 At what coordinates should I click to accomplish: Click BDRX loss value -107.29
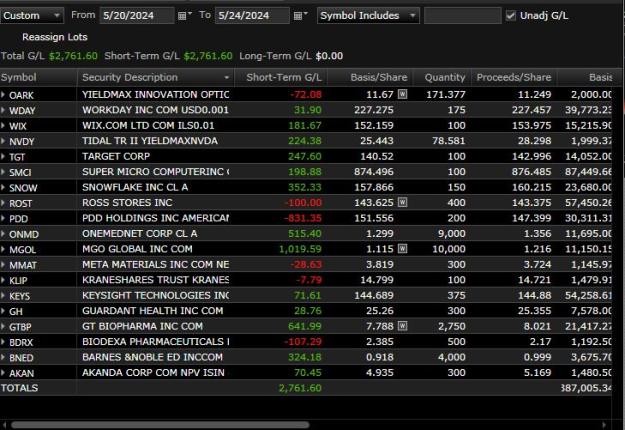(x=303, y=342)
